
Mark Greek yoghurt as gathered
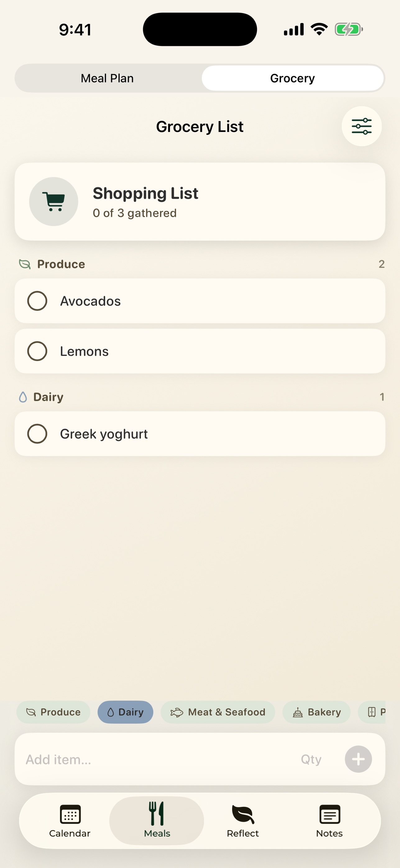pyautogui.click(x=37, y=434)
